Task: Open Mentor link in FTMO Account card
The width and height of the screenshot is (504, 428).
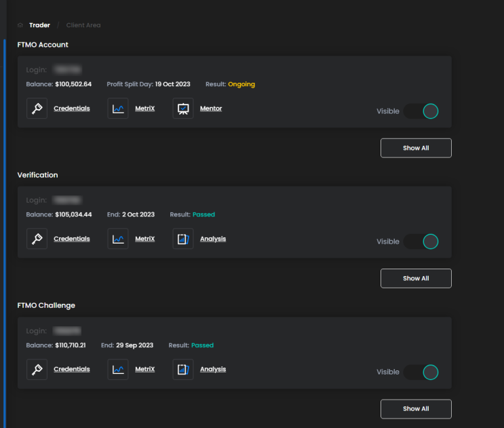Action: pos(211,109)
